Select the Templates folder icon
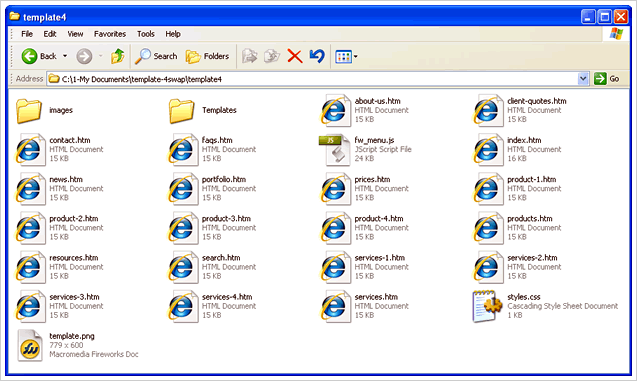This screenshot has height=381, width=637. (182, 110)
